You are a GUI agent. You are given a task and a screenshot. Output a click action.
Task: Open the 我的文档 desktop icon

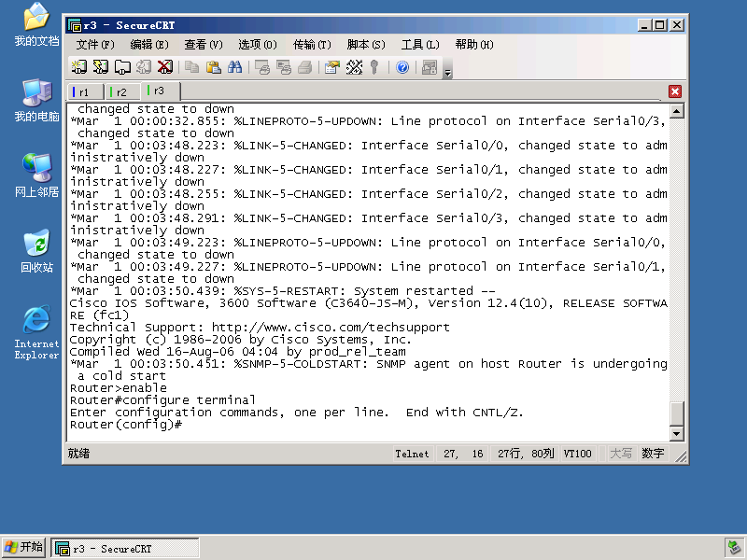point(36,25)
